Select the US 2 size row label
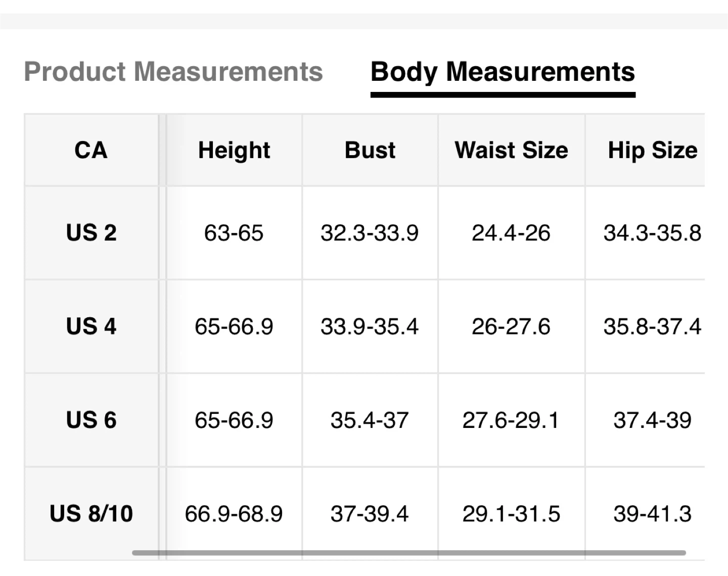The height and width of the screenshot is (576, 728). (x=91, y=233)
